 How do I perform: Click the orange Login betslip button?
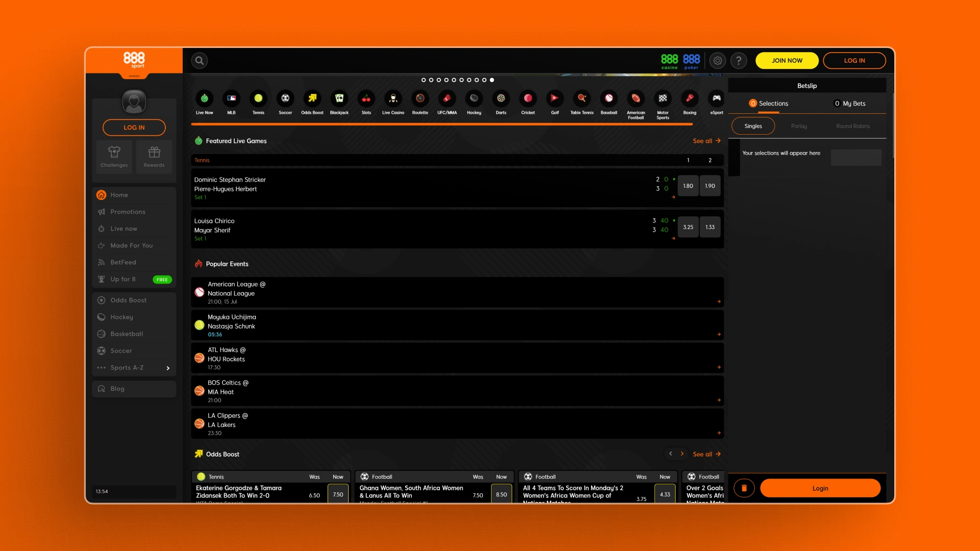[x=820, y=488]
